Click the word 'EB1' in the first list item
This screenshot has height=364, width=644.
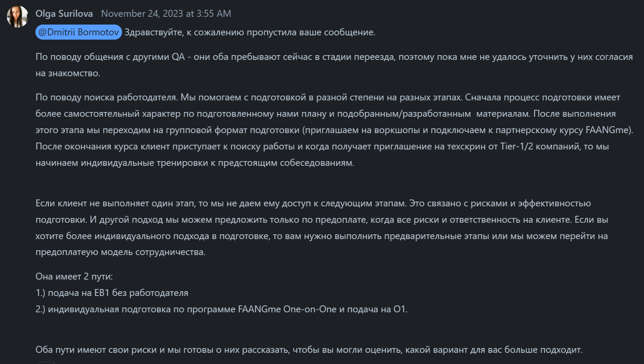[x=102, y=293]
